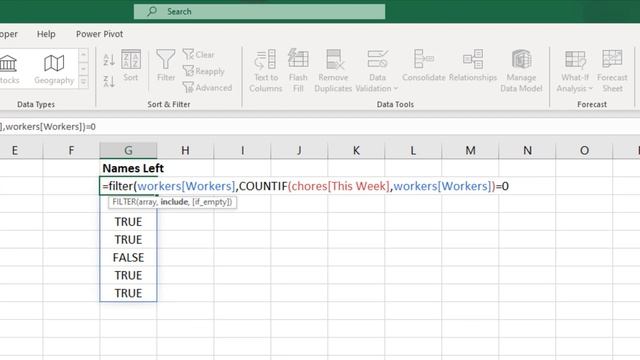
Task: Click the [if_empty] argument in the tooltip
Action: (x=211, y=202)
